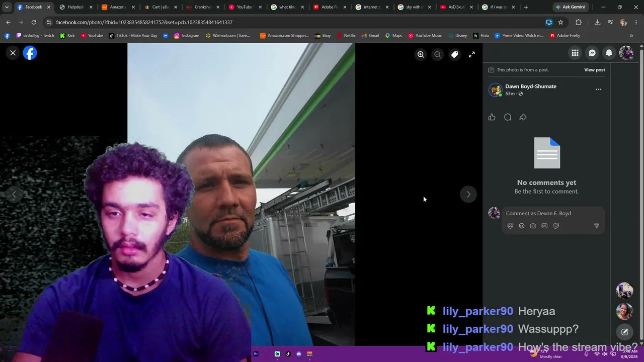The height and width of the screenshot is (362, 644).
Task: Open the taskbar weather widget
Action: (546, 353)
